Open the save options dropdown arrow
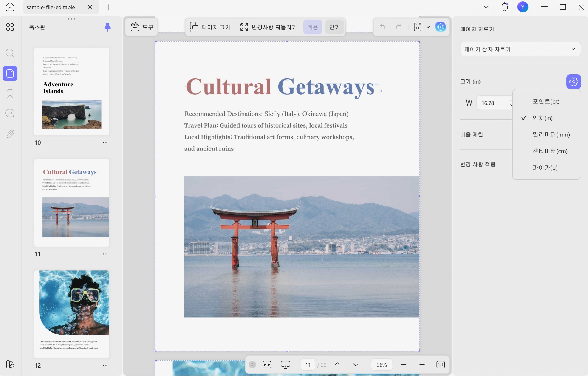Viewport: 588px width, 376px height. point(428,27)
